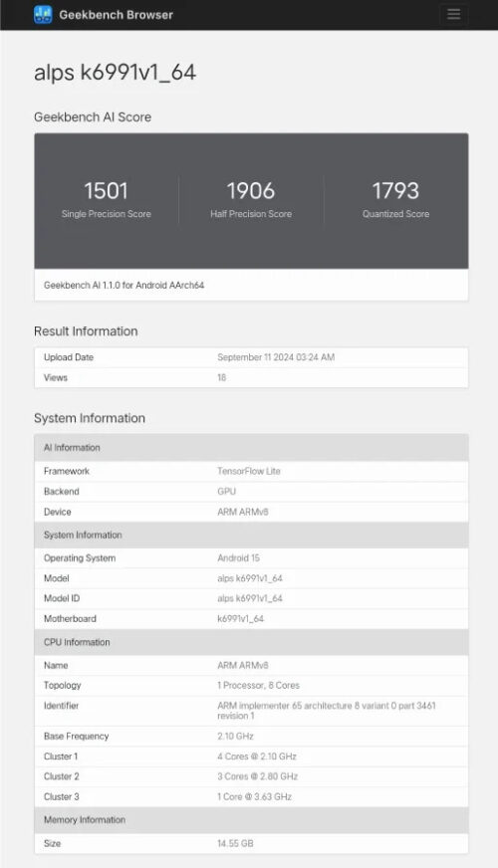
Task: Click the memory Size 14.55 GB value
Action: [x=235, y=844]
